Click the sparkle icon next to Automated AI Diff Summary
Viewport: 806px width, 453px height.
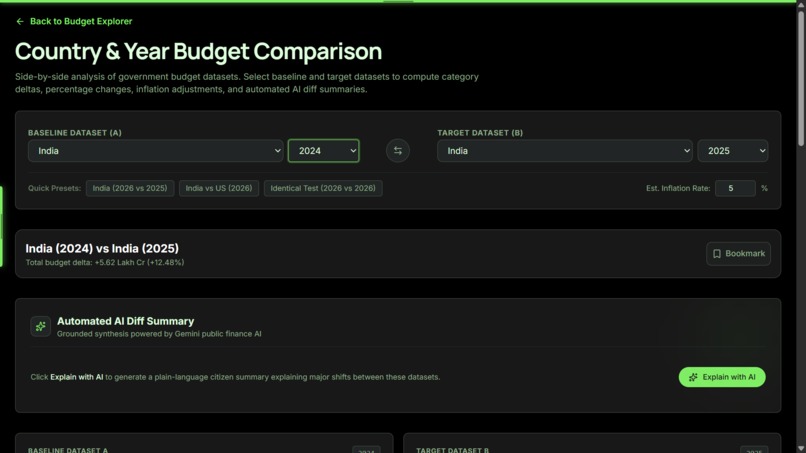click(41, 327)
